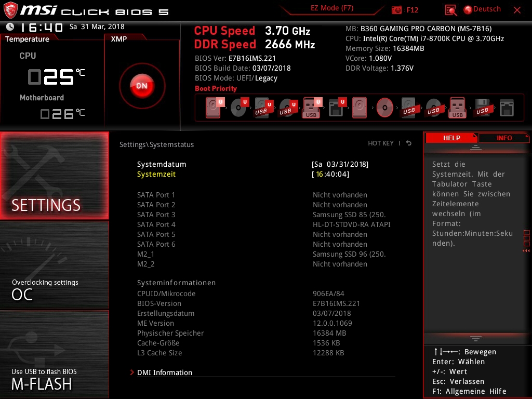
Task: Click the highlighted hour in Systemzeit value
Action: click(x=320, y=174)
